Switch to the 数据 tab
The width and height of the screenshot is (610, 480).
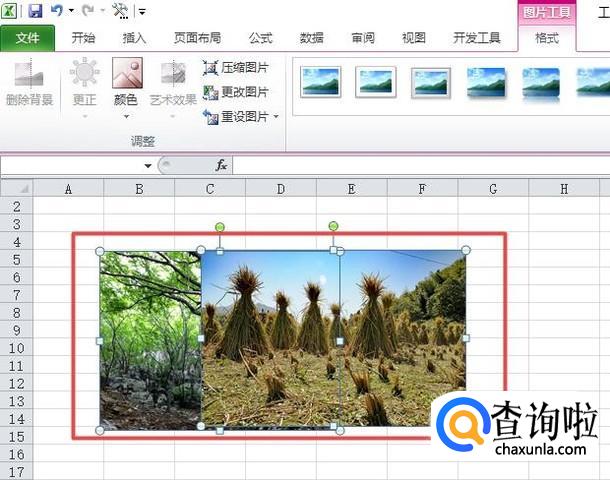(x=312, y=38)
